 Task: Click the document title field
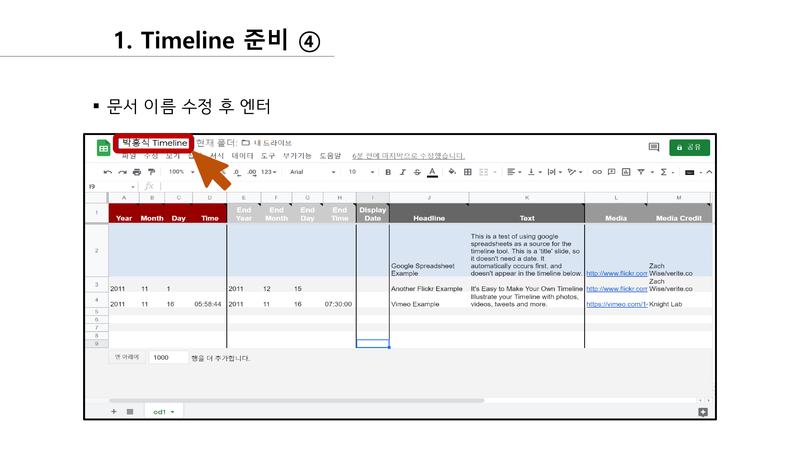click(154, 143)
